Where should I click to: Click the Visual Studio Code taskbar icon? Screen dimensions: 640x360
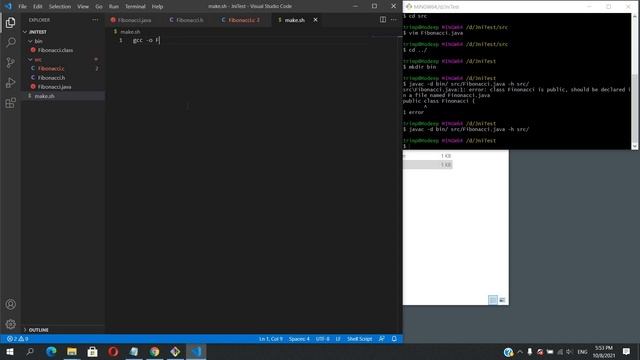point(196,351)
